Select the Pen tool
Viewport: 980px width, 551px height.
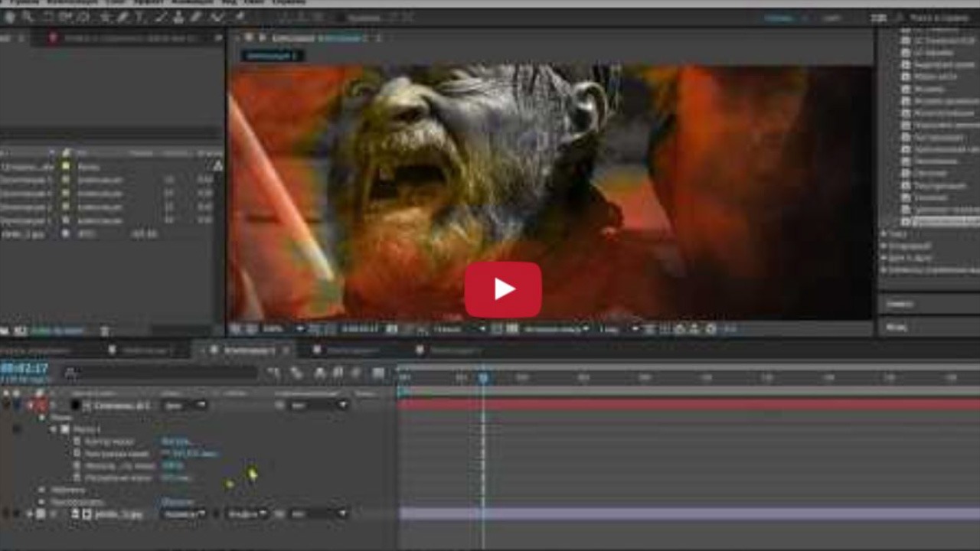coord(123,16)
